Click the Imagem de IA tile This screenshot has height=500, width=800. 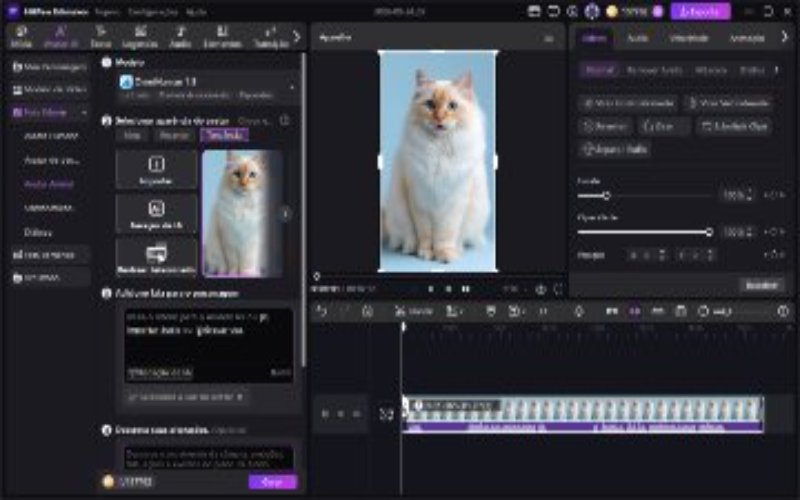[156, 214]
